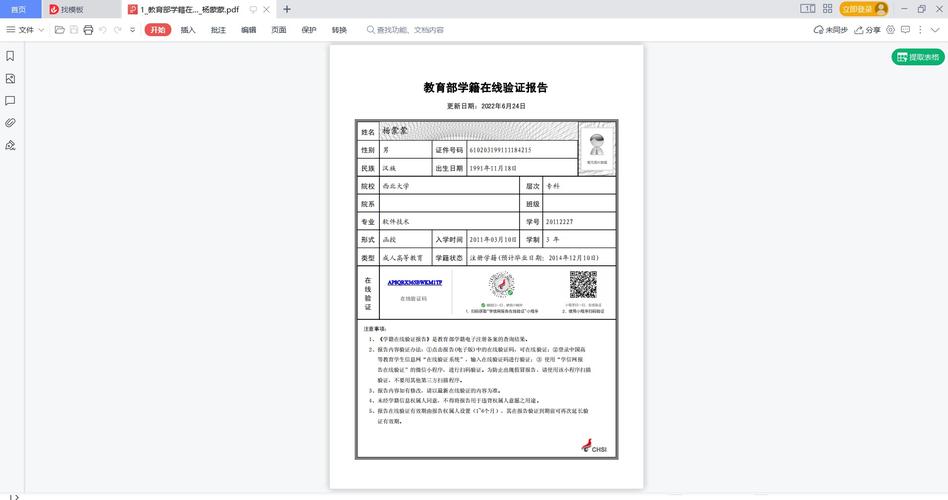Open the vertical three-dot more menu
The height and width of the screenshot is (500, 948).
coord(920,30)
